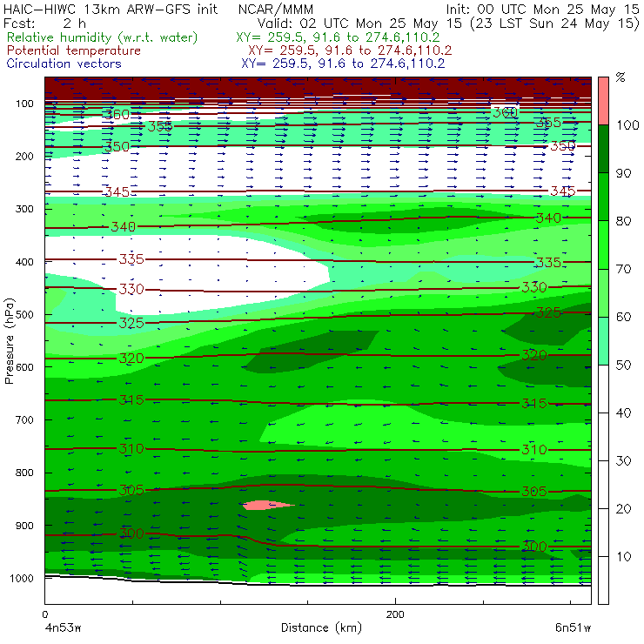Click 'Init: 00 UTC Mon 25 May 15'
Viewport: 644px width, 644px height.
click(x=542, y=10)
